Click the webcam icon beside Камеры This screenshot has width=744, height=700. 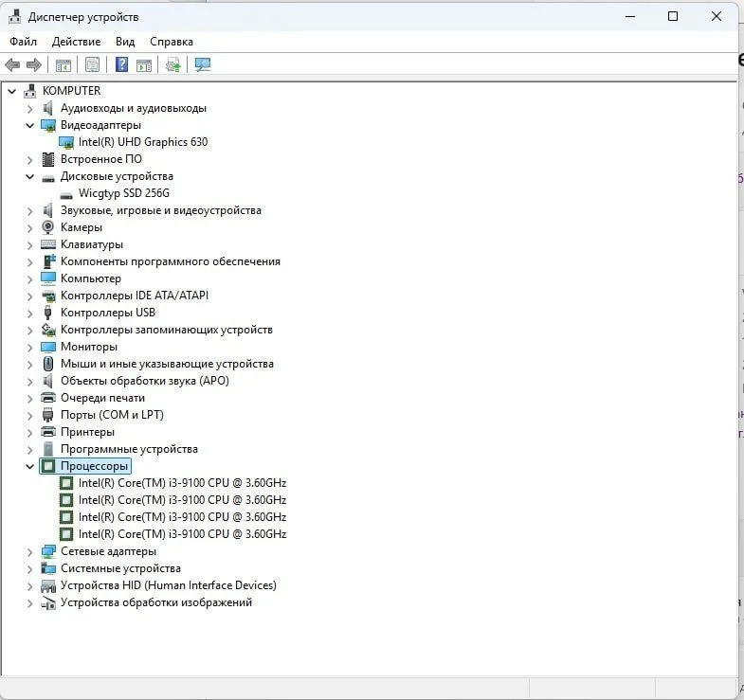click(x=48, y=227)
